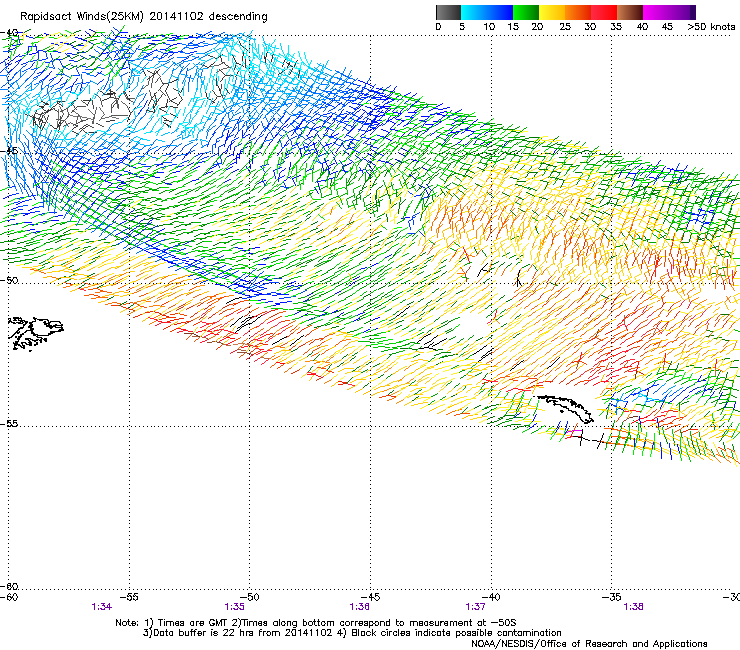Viewport: 740px width, 650px height.
Task: Click the -40 longitude label on bottom axis
Action: tap(491, 597)
